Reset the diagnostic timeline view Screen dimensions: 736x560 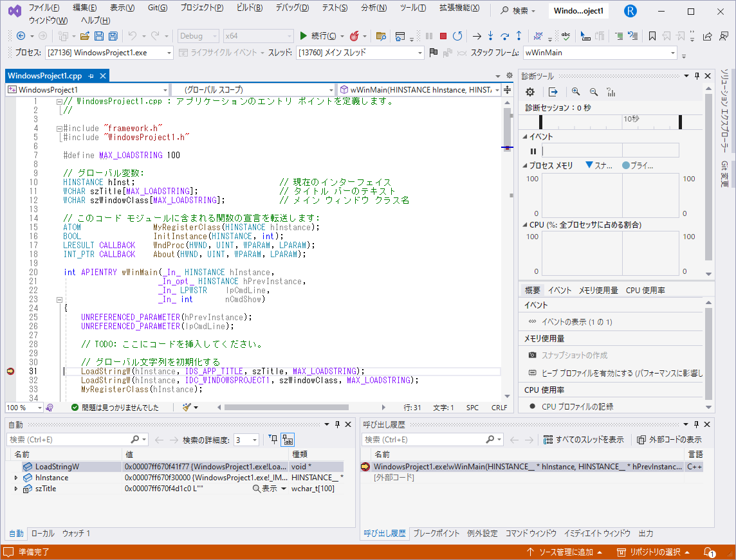(611, 92)
